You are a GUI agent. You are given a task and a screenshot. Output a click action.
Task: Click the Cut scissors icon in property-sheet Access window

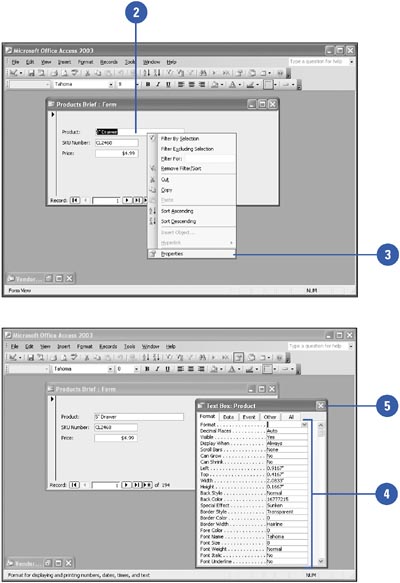click(87, 358)
